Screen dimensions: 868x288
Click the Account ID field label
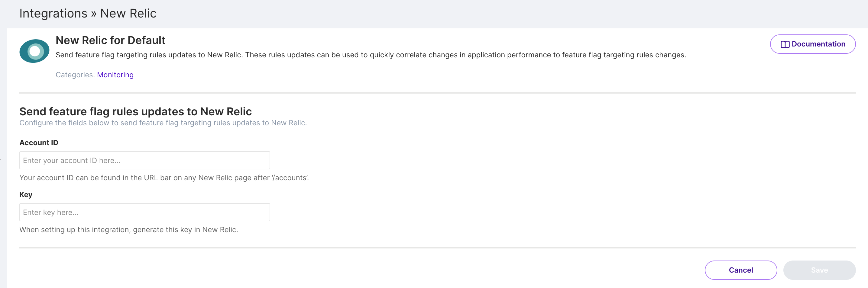click(x=39, y=143)
